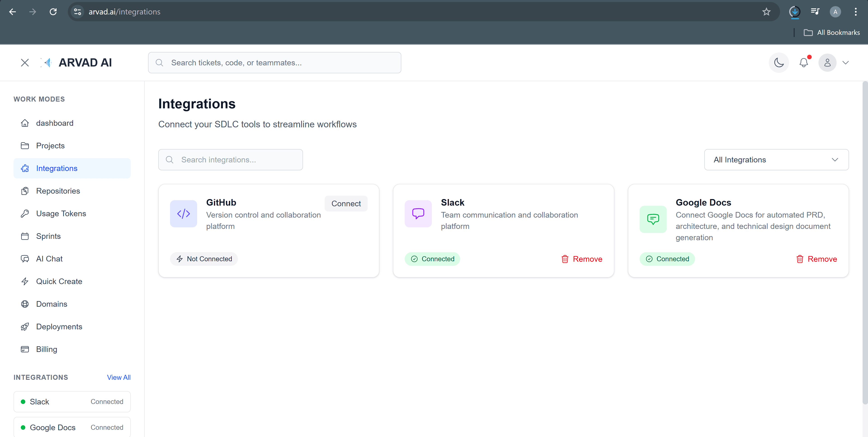Select Integrations in Work Modes menu
868x437 pixels.
(x=57, y=168)
